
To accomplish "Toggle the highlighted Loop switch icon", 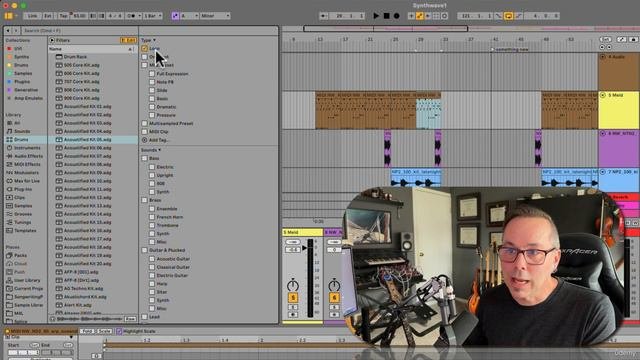I will pyautogui.click(x=509, y=16).
